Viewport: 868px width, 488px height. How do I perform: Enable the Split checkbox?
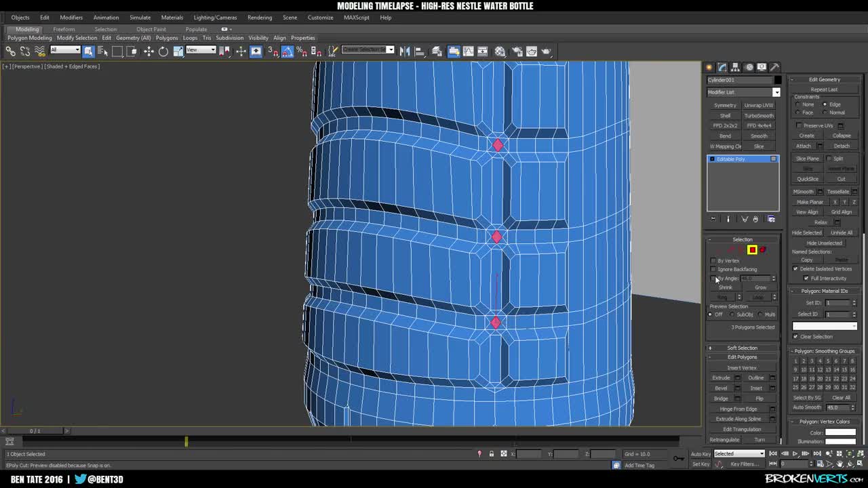click(x=829, y=159)
